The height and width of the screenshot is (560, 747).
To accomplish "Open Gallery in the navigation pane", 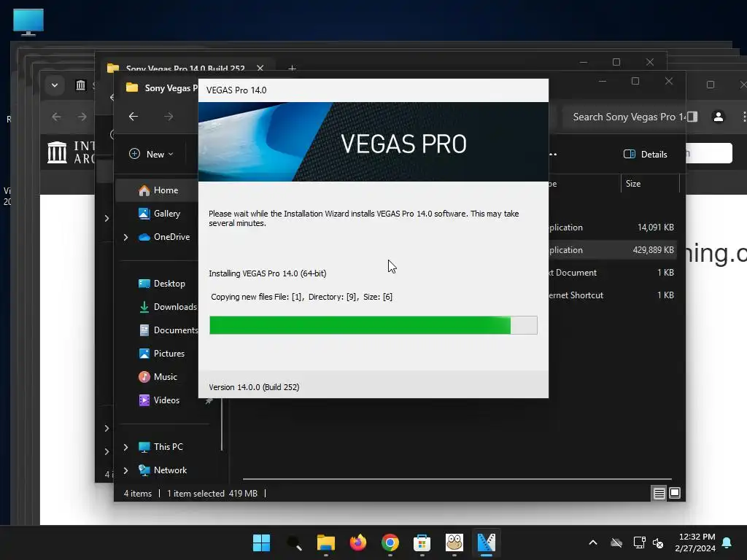I will [159, 214].
